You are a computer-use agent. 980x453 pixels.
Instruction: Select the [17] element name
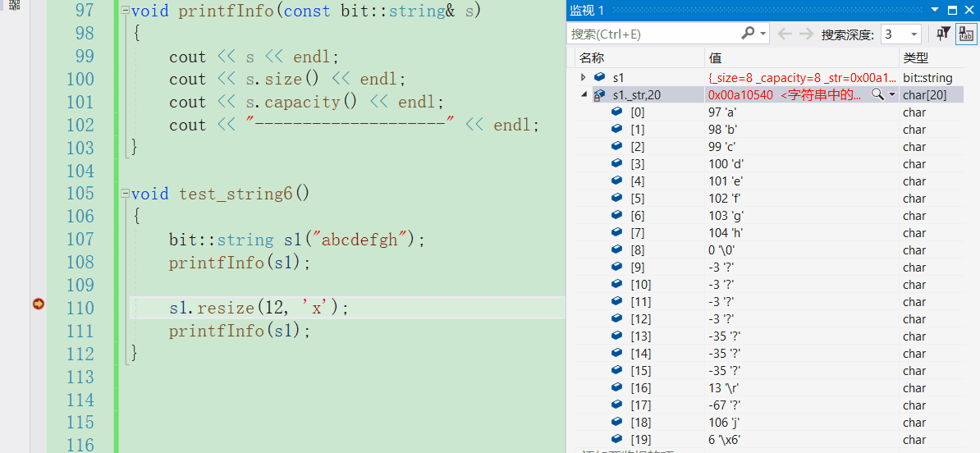(641, 405)
